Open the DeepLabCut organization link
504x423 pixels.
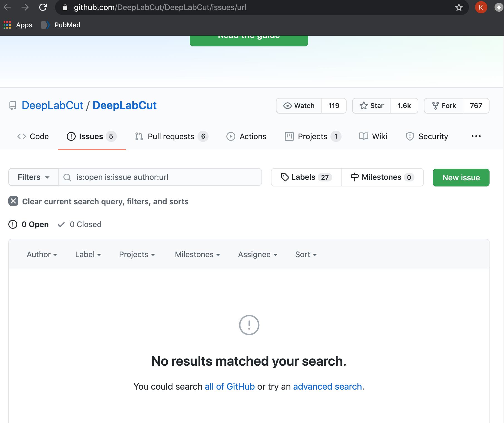(52, 105)
